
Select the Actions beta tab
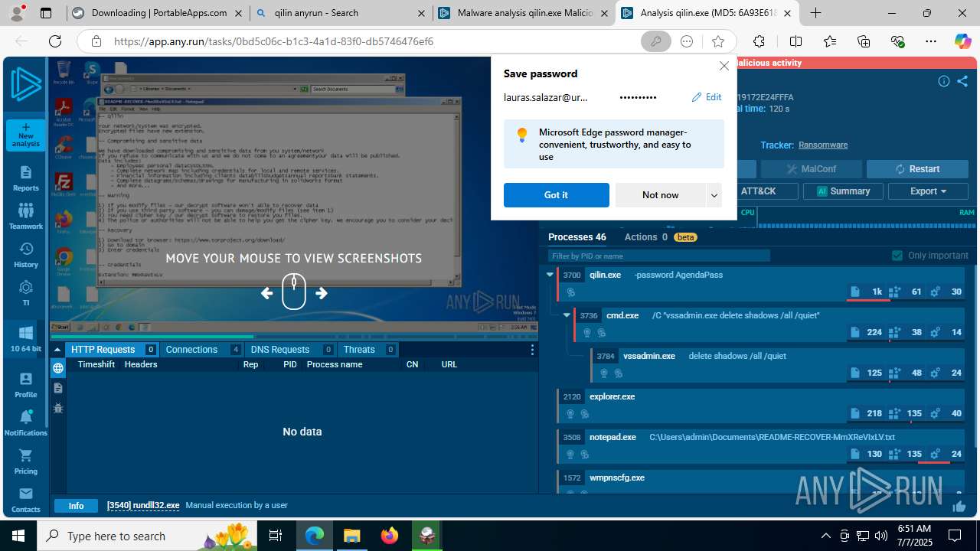(x=660, y=237)
